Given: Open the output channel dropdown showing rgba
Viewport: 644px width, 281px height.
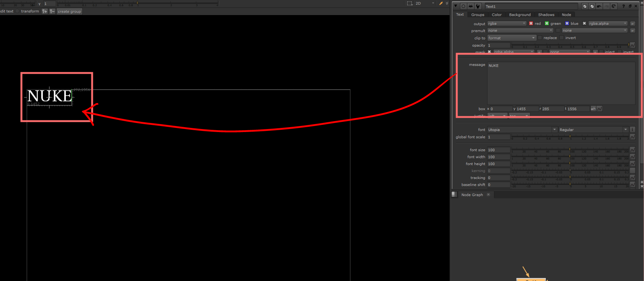Looking at the screenshot, I should (507, 24).
